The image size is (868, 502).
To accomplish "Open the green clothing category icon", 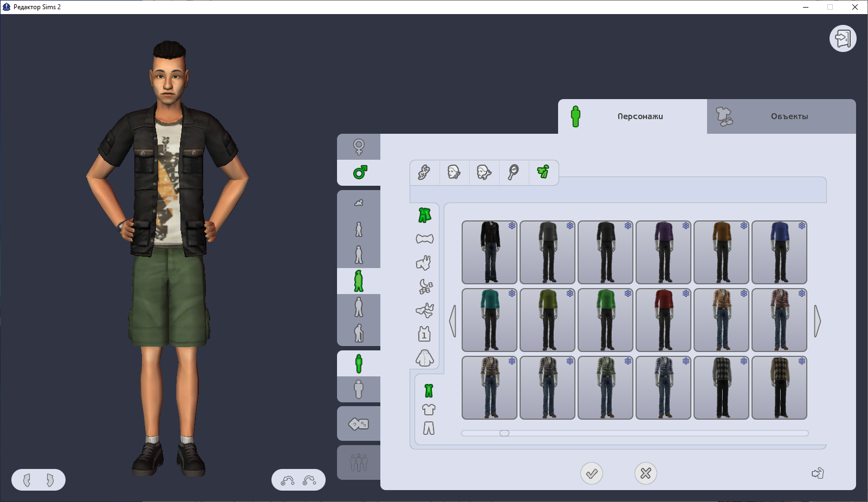I will [543, 173].
